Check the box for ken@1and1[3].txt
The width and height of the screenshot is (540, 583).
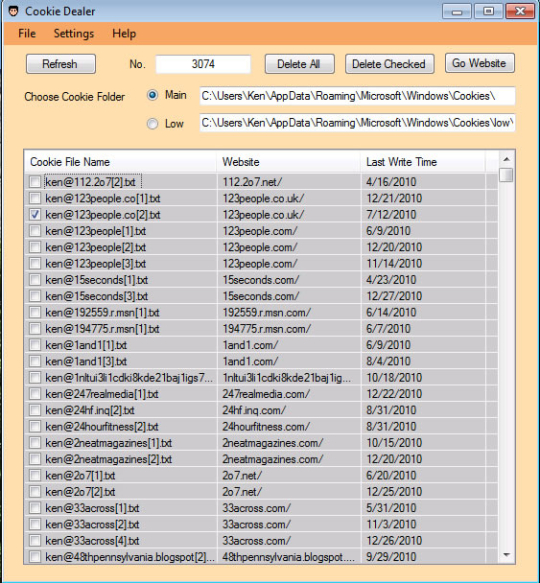click(x=35, y=361)
